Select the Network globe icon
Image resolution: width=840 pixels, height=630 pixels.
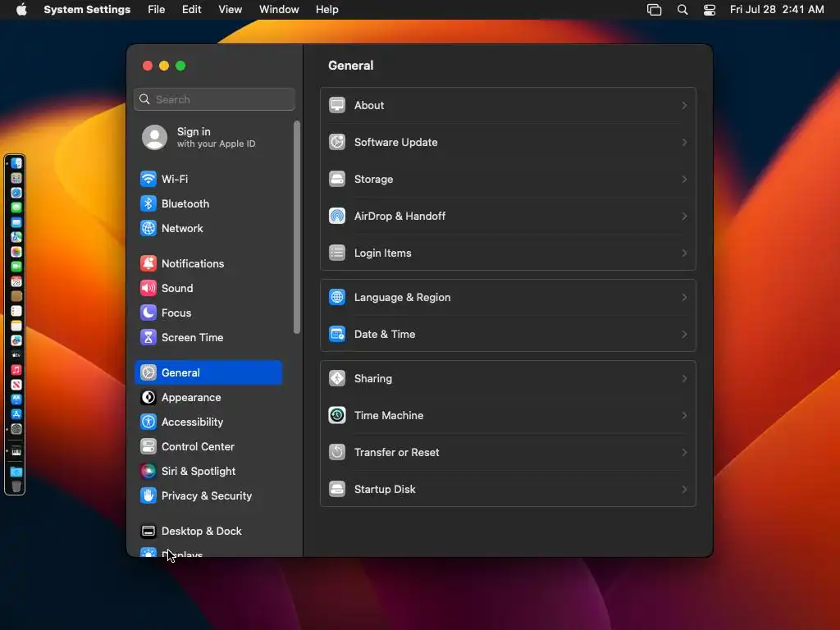(x=148, y=228)
